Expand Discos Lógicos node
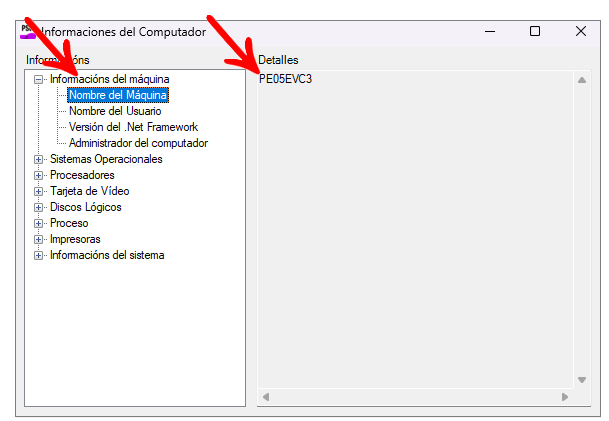This screenshot has width=609, height=421. [x=38, y=207]
